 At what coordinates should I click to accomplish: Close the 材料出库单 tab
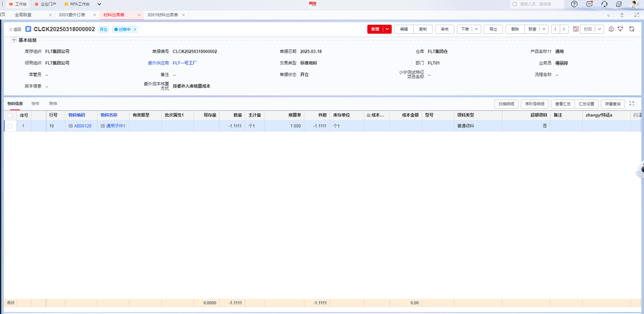tap(139, 15)
